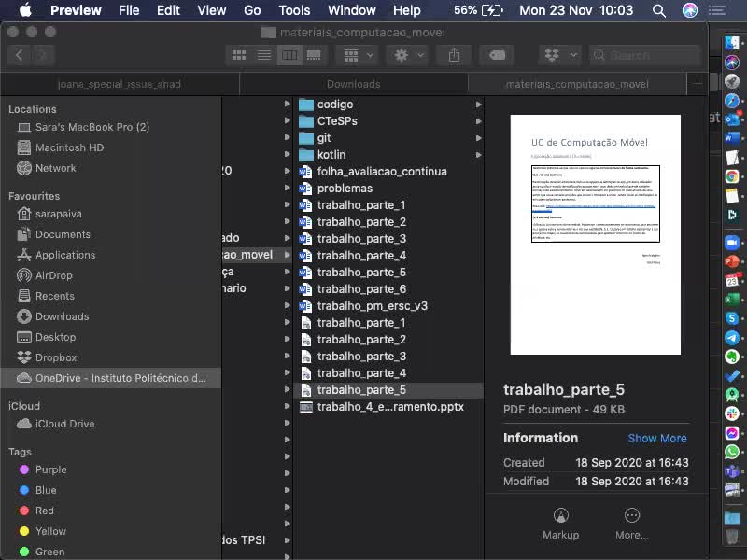
Task: Open the Edit menu
Action: [x=168, y=10]
